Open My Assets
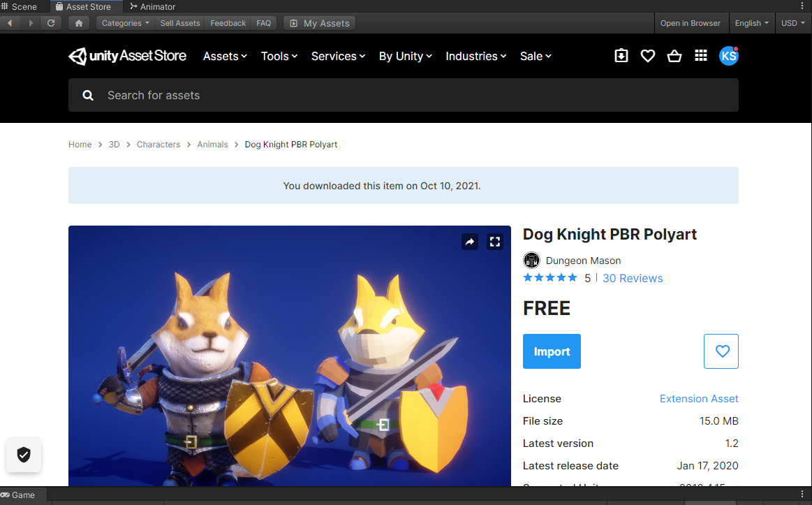 (320, 23)
